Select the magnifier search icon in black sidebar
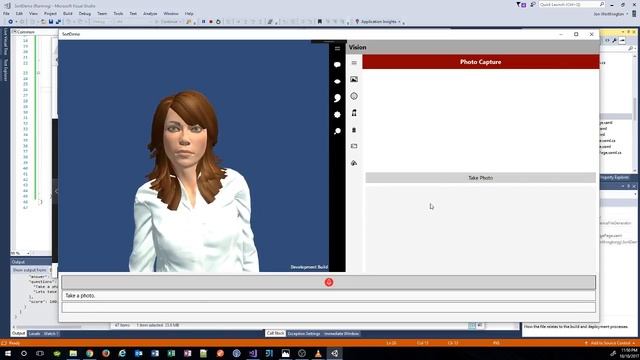640x360 pixels. click(x=337, y=131)
